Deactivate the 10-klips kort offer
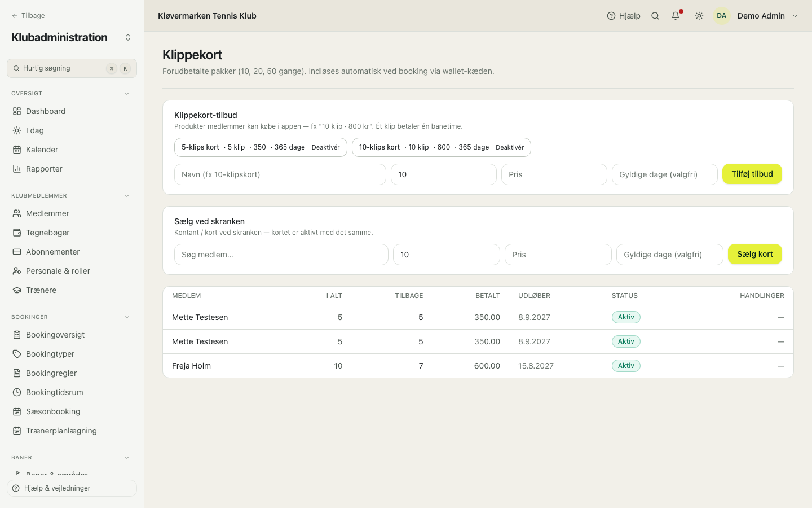The width and height of the screenshot is (812, 508). coord(510,147)
